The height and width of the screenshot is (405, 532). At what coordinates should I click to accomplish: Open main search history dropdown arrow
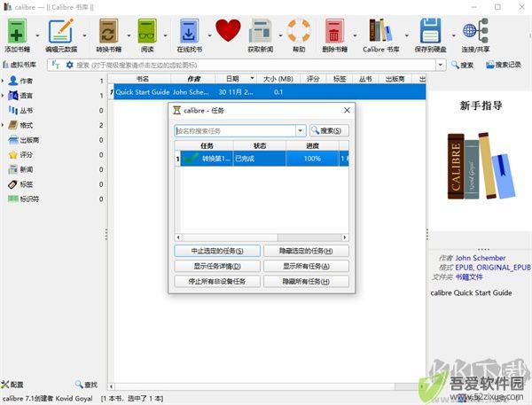pyautogui.click(x=441, y=65)
